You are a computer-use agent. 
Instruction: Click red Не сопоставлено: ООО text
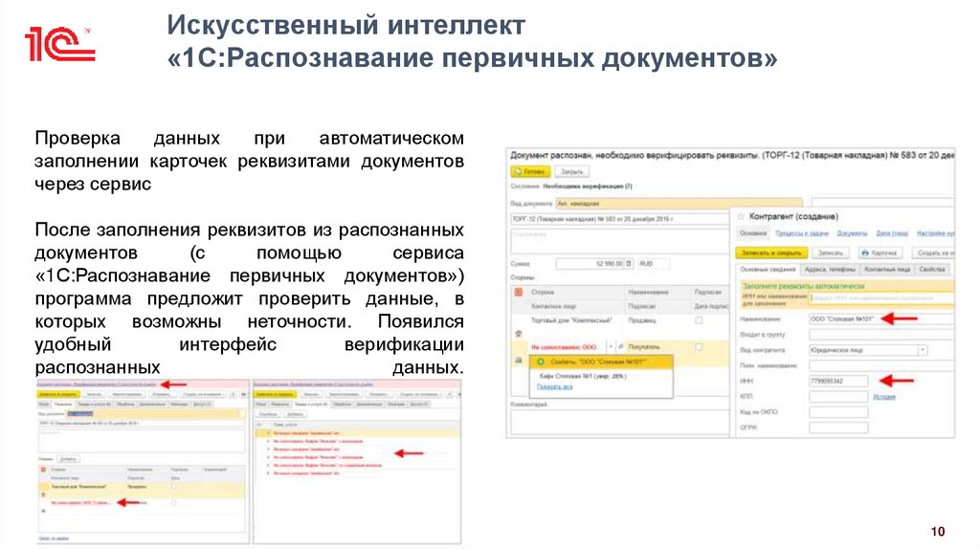click(x=564, y=346)
